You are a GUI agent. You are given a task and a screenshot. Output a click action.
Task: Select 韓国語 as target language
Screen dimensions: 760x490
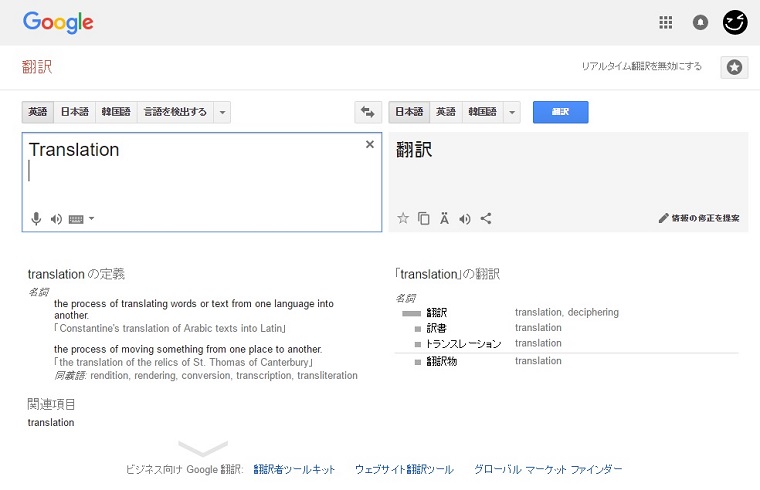point(483,112)
